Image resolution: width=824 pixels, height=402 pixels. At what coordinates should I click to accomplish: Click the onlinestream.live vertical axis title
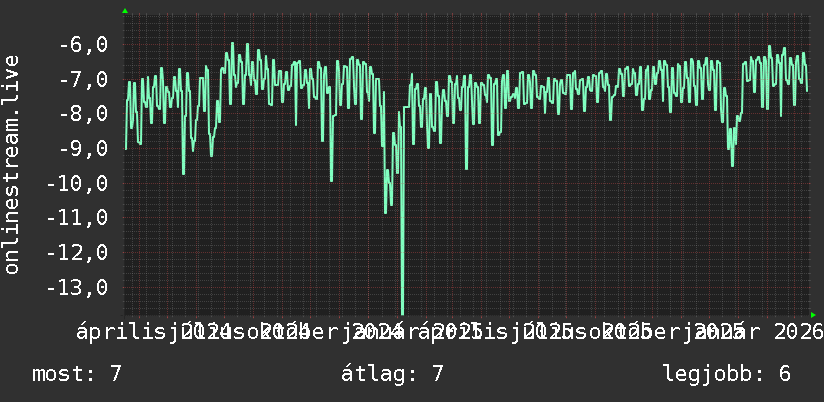pos(12,164)
